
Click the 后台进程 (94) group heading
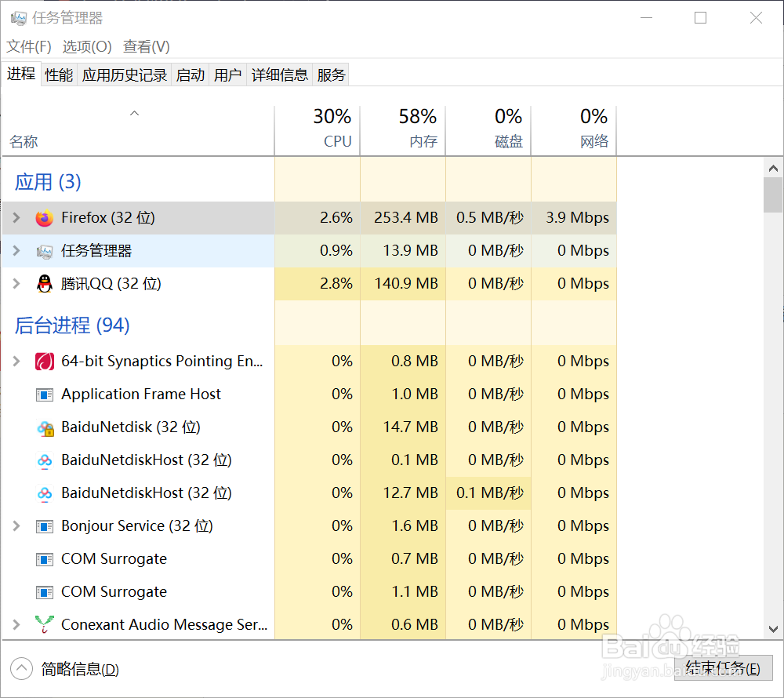coord(72,325)
